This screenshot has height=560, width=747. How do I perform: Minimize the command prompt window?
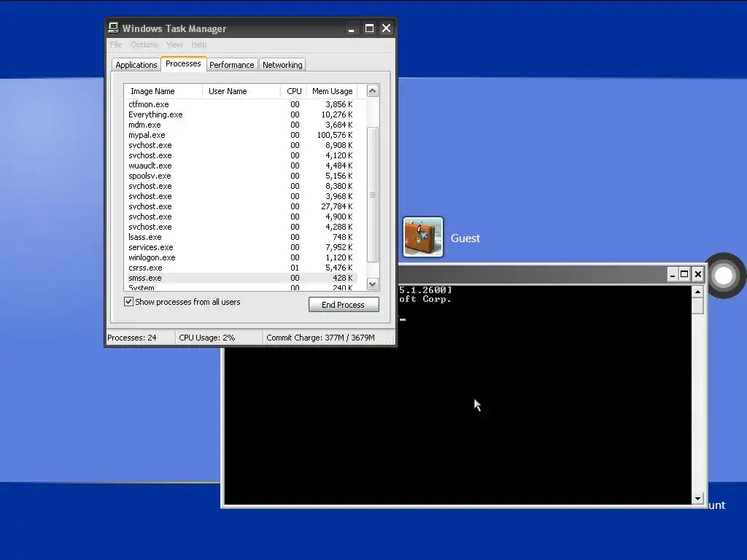pos(672,274)
